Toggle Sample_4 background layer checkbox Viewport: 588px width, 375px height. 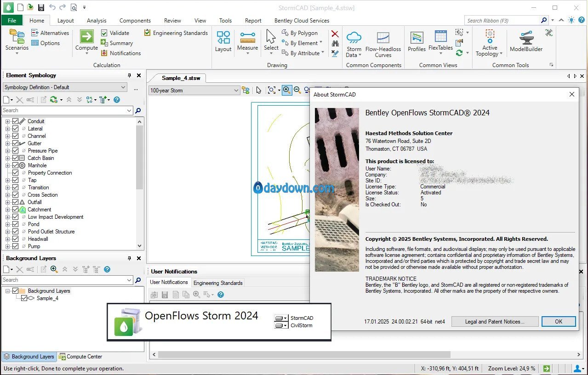24,298
